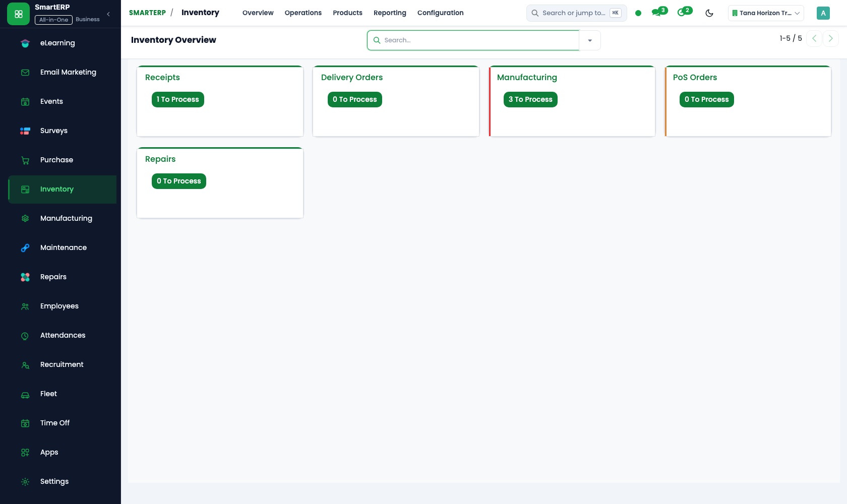
Task: Select Fleet label in the sidebar
Action: coord(48,394)
